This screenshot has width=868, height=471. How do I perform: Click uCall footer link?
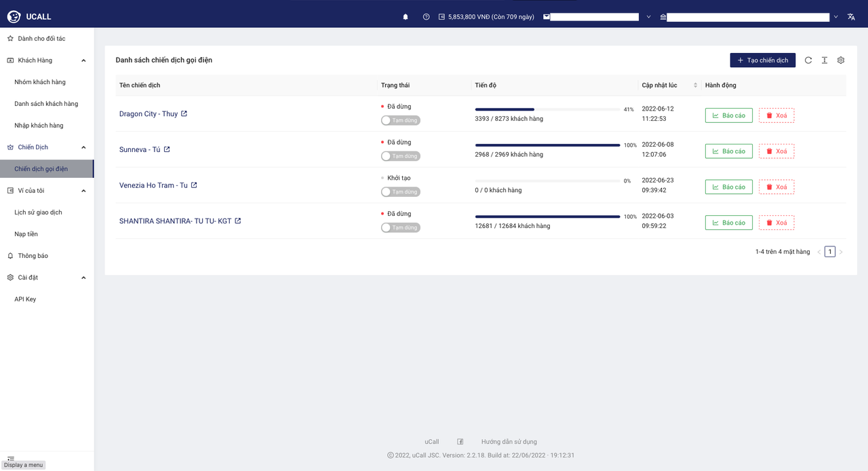tap(432, 442)
